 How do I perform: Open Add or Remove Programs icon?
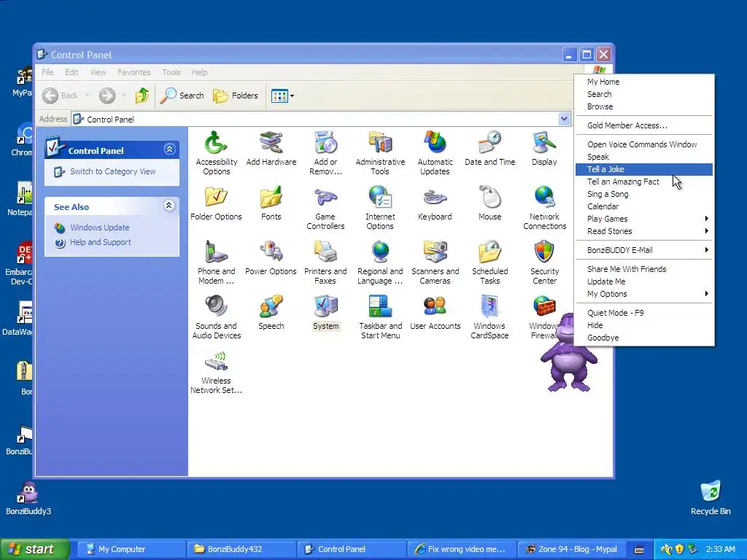click(325, 153)
